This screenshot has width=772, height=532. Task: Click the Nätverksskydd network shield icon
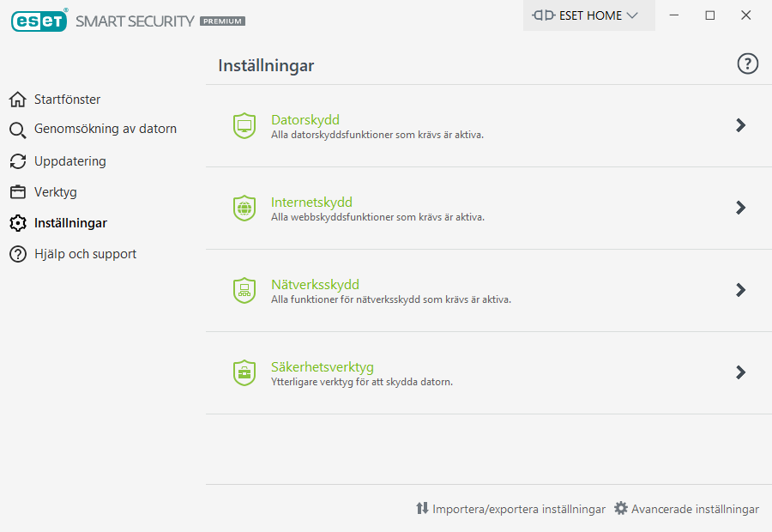point(244,290)
